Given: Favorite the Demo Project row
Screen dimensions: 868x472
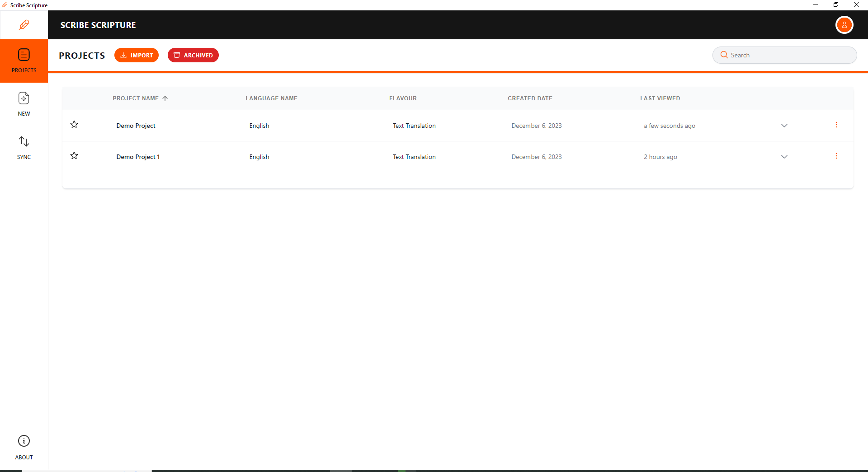Looking at the screenshot, I should click(74, 124).
